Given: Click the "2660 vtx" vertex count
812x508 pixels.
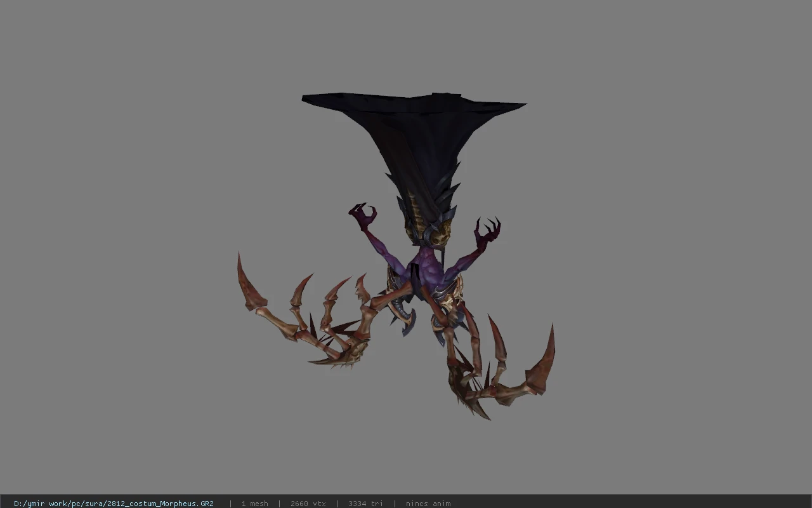Looking at the screenshot, I should pos(308,504).
